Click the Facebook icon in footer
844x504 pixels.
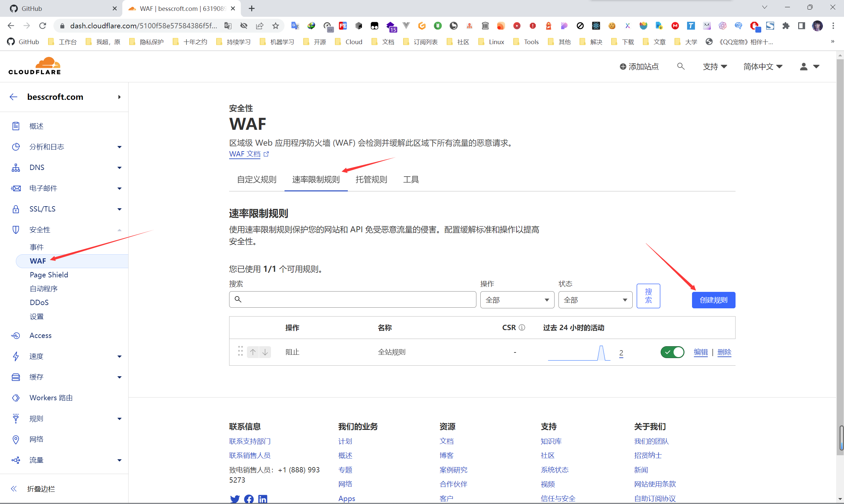(x=249, y=499)
